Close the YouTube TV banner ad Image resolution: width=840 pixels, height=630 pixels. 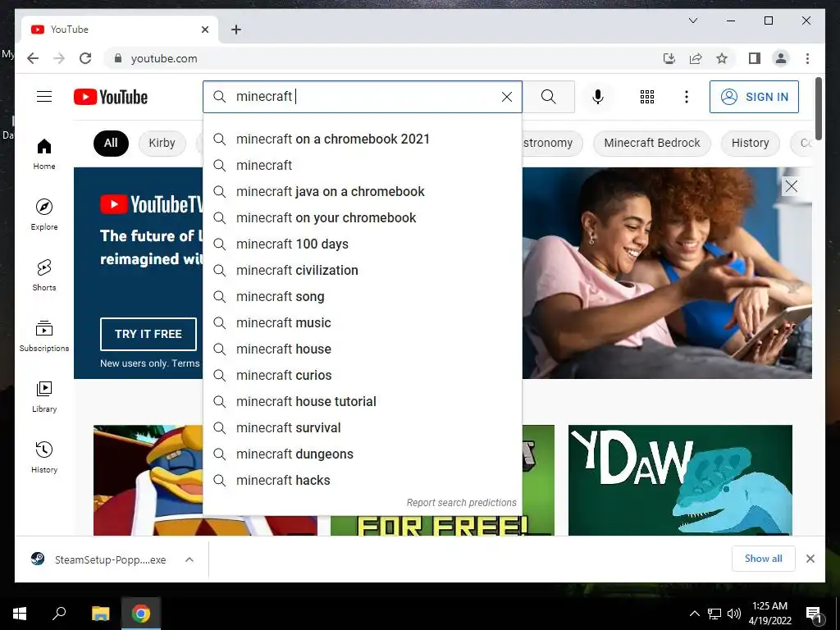coord(792,186)
